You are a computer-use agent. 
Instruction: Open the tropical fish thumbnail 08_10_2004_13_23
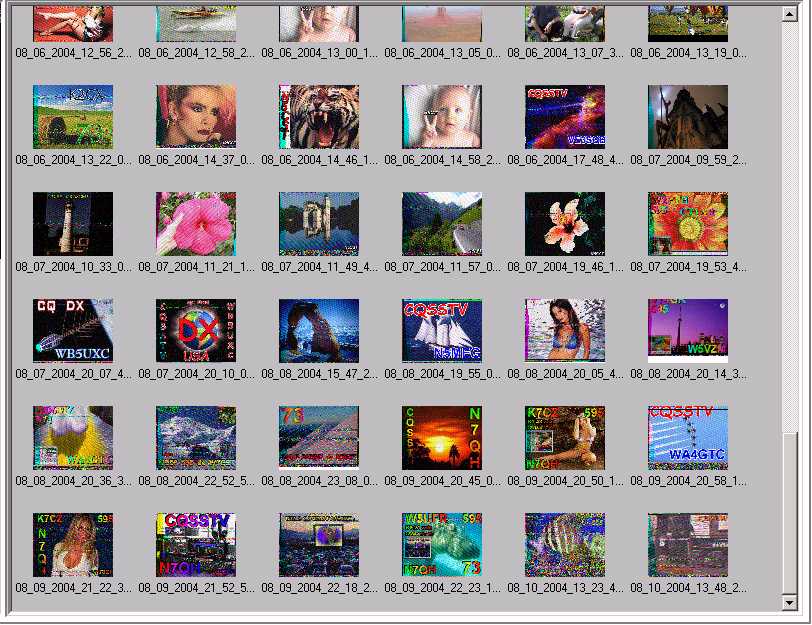coord(565,545)
